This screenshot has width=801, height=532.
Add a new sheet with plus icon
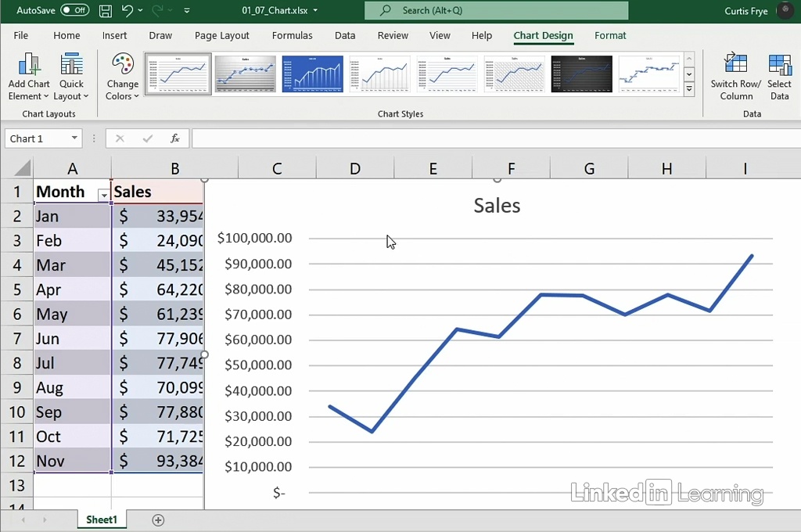pyautogui.click(x=158, y=520)
